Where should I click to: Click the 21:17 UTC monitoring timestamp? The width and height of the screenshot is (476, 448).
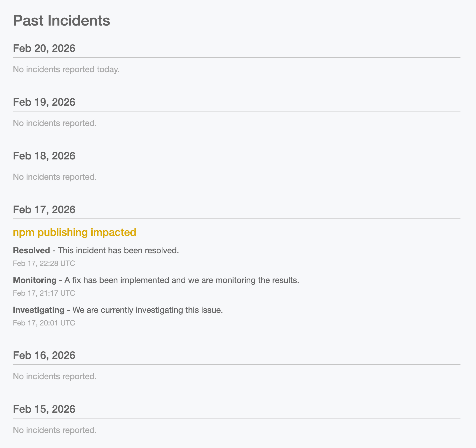point(44,293)
